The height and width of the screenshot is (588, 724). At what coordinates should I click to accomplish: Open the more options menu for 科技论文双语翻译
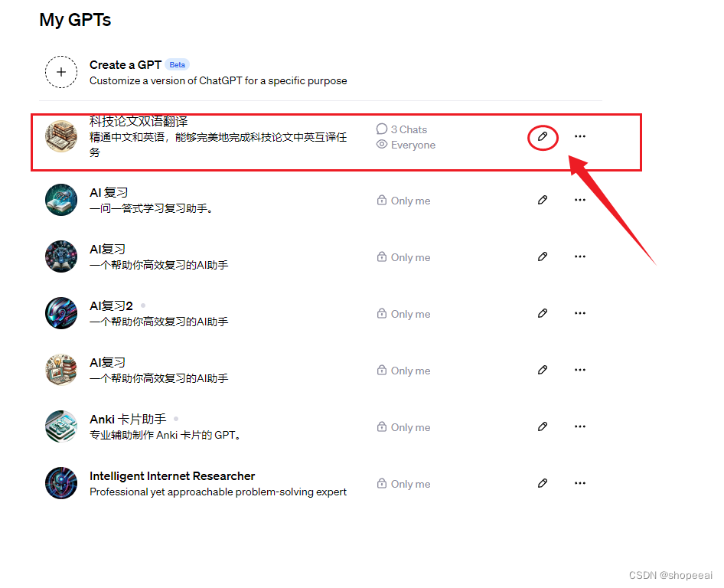[580, 136]
